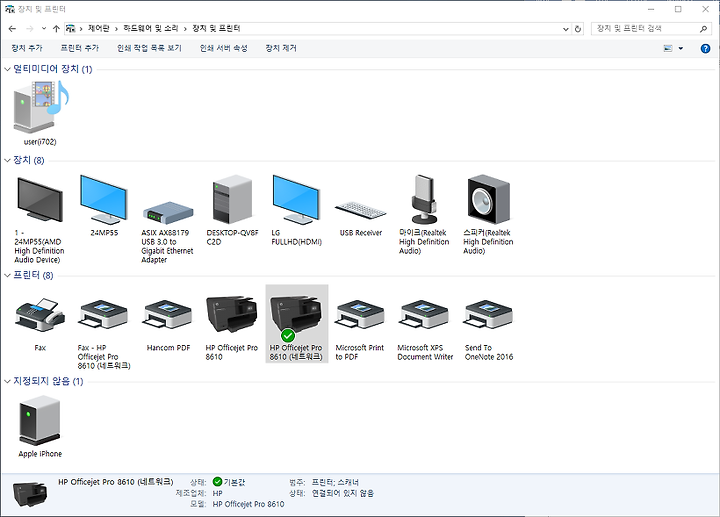Navigate to 제어판 breadcrumb
Screen dimensions: 720x517
click(x=99, y=28)
